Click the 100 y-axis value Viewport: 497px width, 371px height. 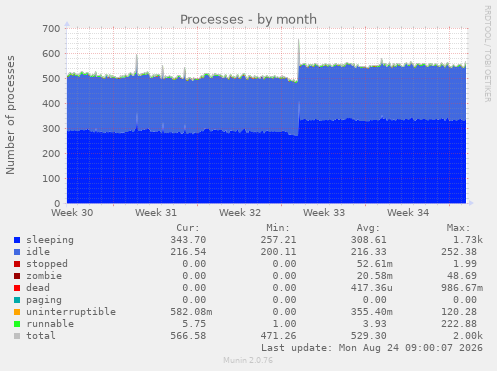(x=51, y=179)
